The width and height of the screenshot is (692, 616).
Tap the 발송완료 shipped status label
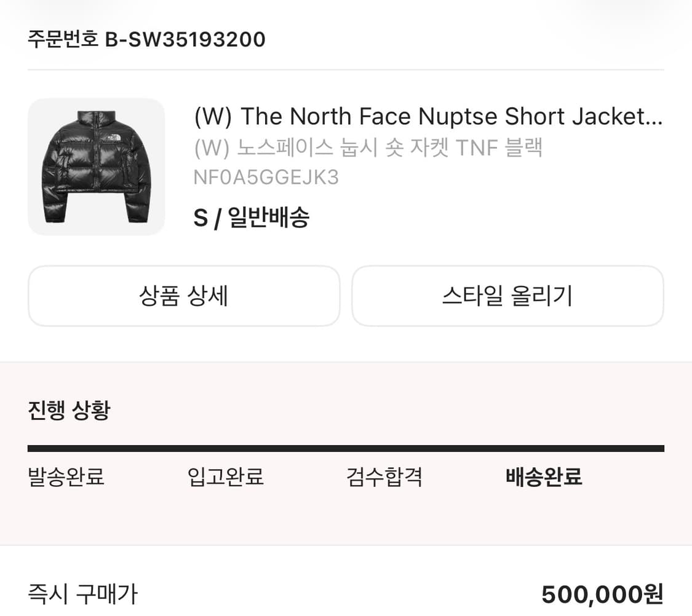[67, 476]
